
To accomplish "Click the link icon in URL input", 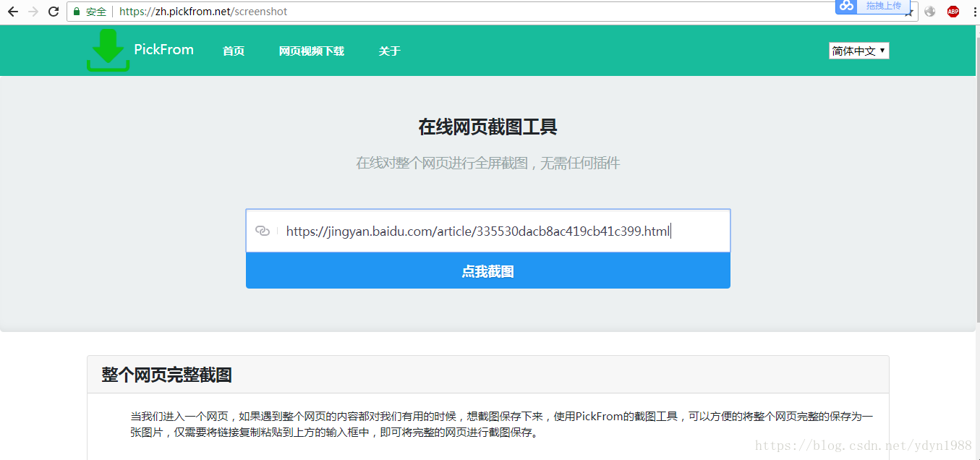I will click(x=263, y=231).
